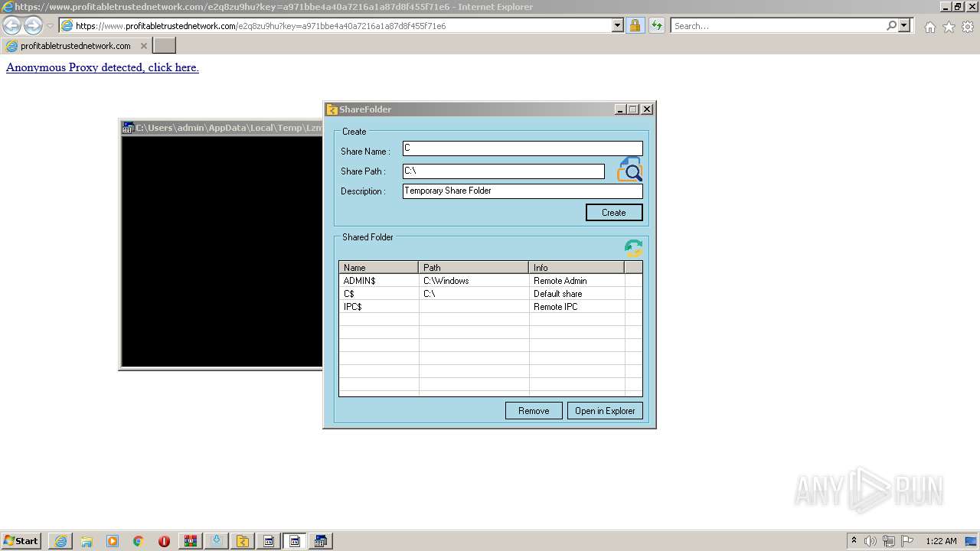Click the network icon in the system tray

pyautogui.click(x=889, y=541)
